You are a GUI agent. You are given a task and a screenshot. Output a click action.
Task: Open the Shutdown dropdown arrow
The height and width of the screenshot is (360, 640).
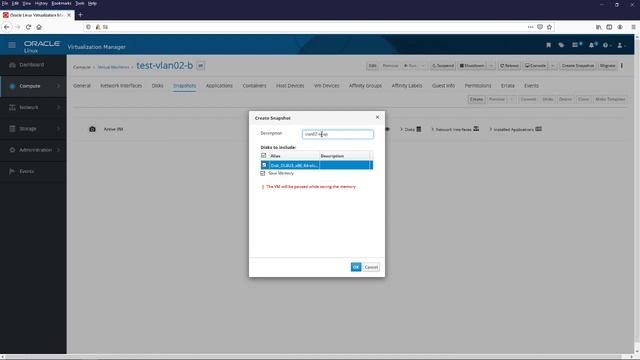click(491, 66)
